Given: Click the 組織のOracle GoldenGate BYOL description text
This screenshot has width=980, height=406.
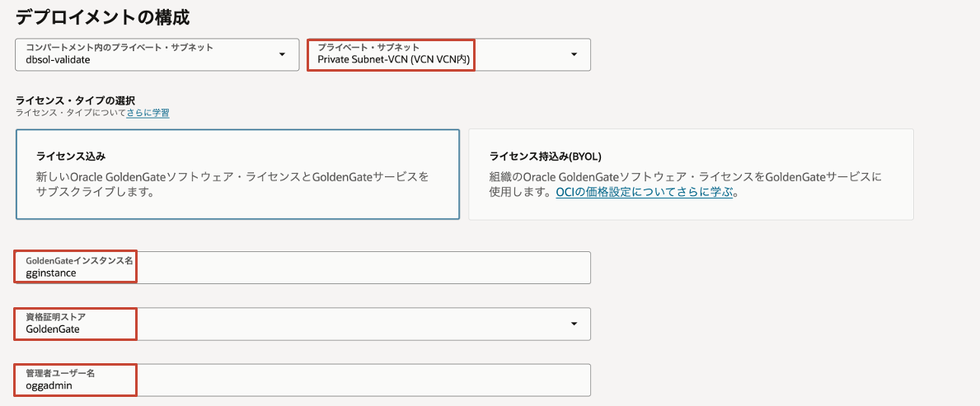Looking at the screenshot, I should coord(685,184).
